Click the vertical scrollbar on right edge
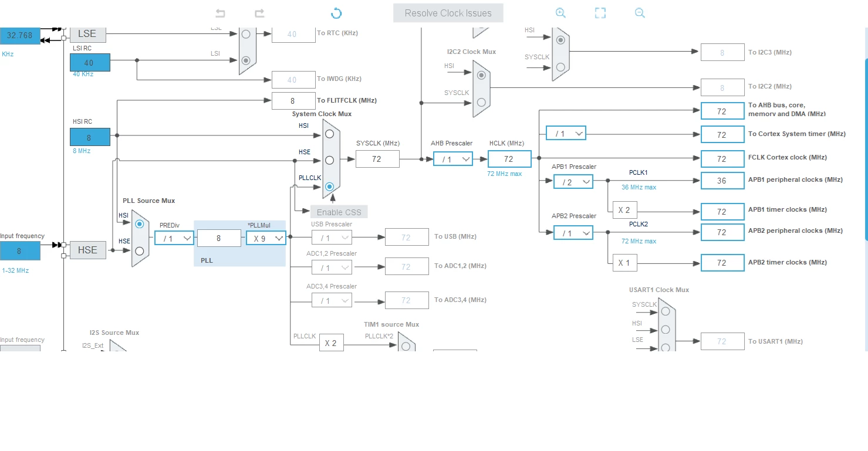Image resolution: width=868 pixels, height=451 pixels. pyautogui.click(x=866, y=150)
